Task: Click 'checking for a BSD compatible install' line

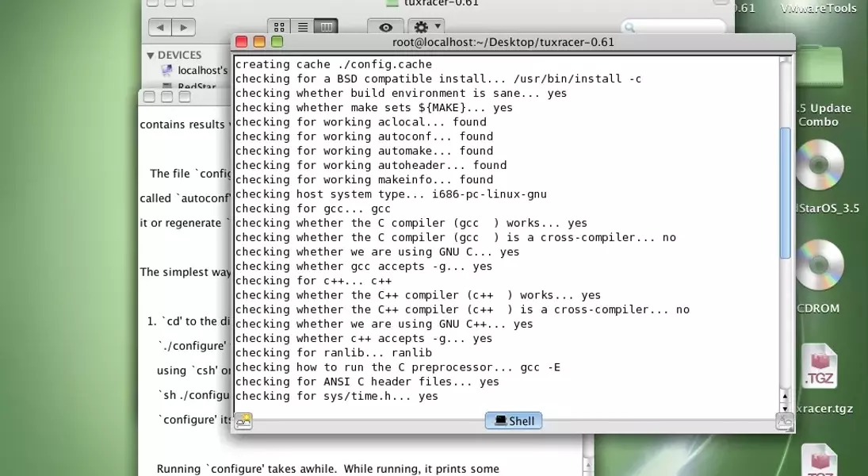Action: (x=438, y=79)
